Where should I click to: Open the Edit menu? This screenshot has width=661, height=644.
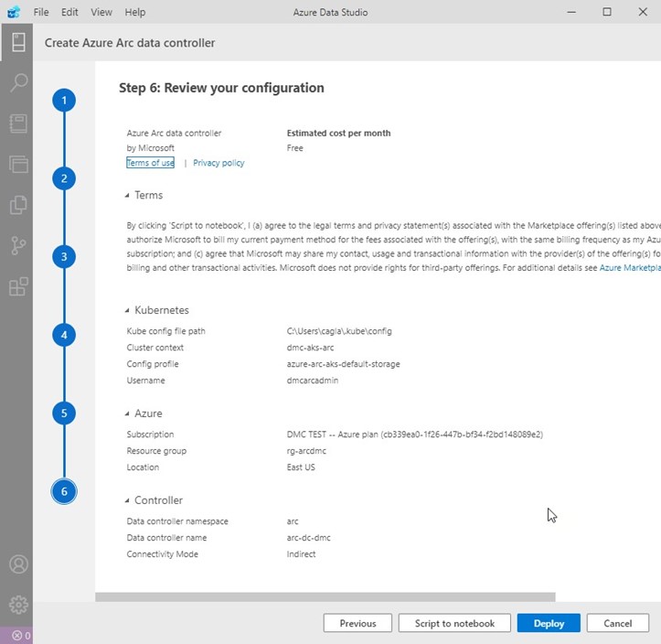tap(69, 12)
